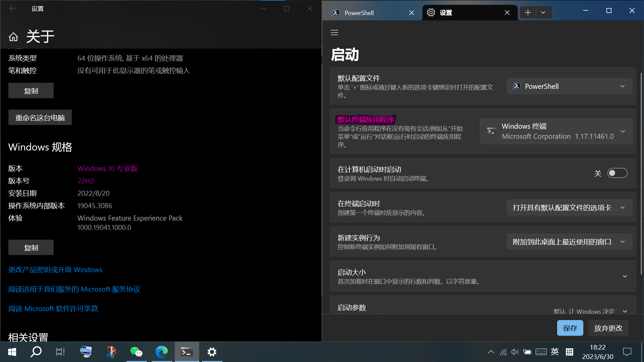Open the Task View taskbar icon
The image size is (644, 362).
[x=60, y=352]
